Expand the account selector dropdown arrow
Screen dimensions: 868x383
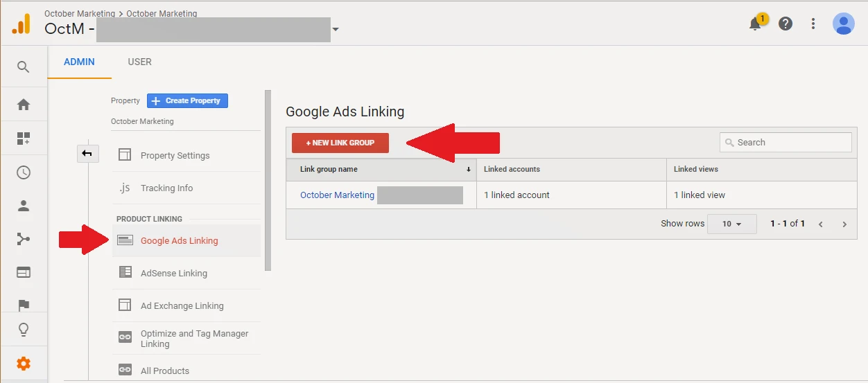pyautogui.click(x=336, y=30)
